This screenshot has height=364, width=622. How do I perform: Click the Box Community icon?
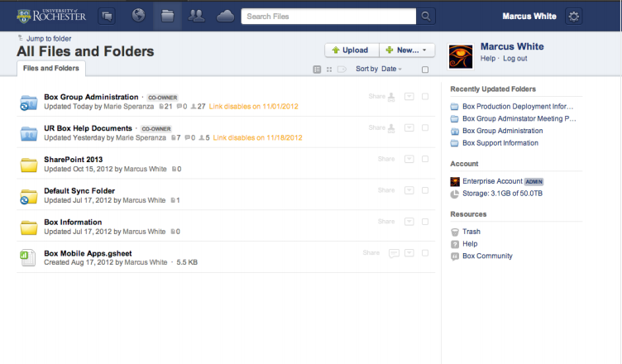click(x=455, y=256)
